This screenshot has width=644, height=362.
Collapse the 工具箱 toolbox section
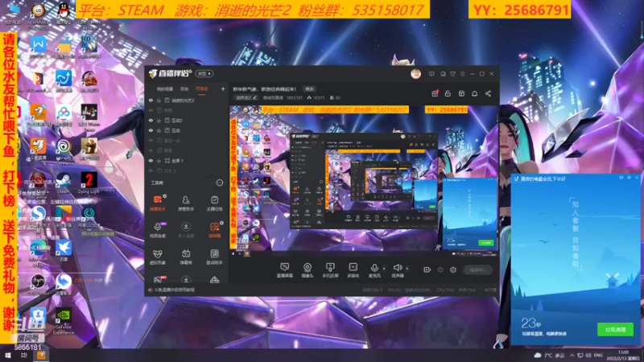click(x=219, y=183)
